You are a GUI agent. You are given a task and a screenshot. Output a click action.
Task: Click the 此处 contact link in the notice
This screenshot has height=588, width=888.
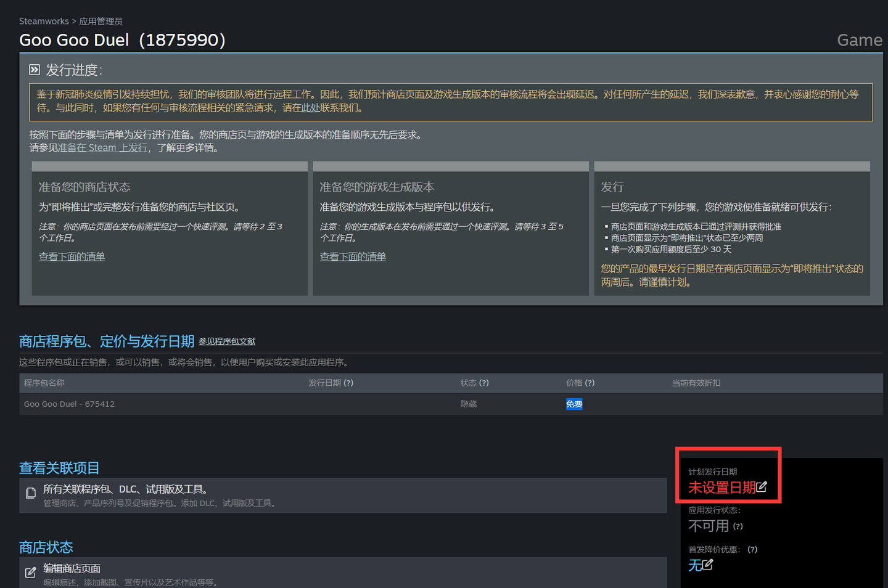point(310,108)
